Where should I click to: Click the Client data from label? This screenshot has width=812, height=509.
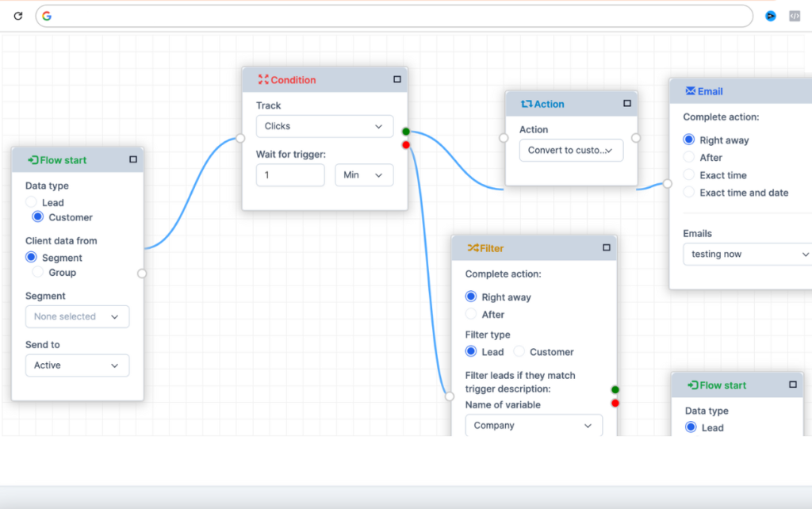click(61, 241)
